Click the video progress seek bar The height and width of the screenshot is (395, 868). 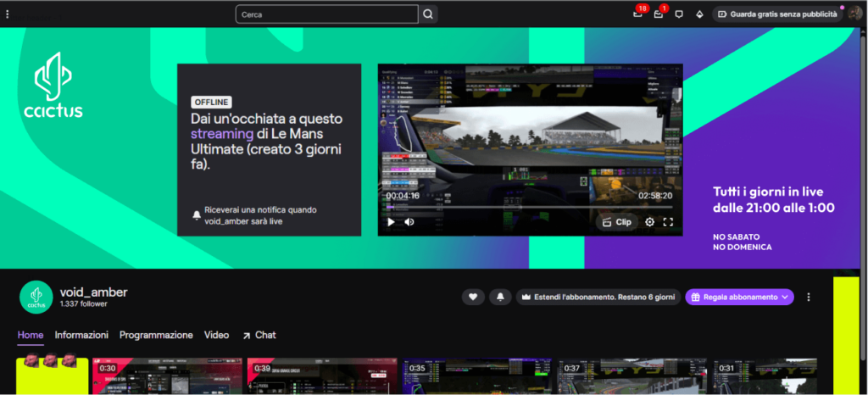pyautogui.click(x=529, y=208)
